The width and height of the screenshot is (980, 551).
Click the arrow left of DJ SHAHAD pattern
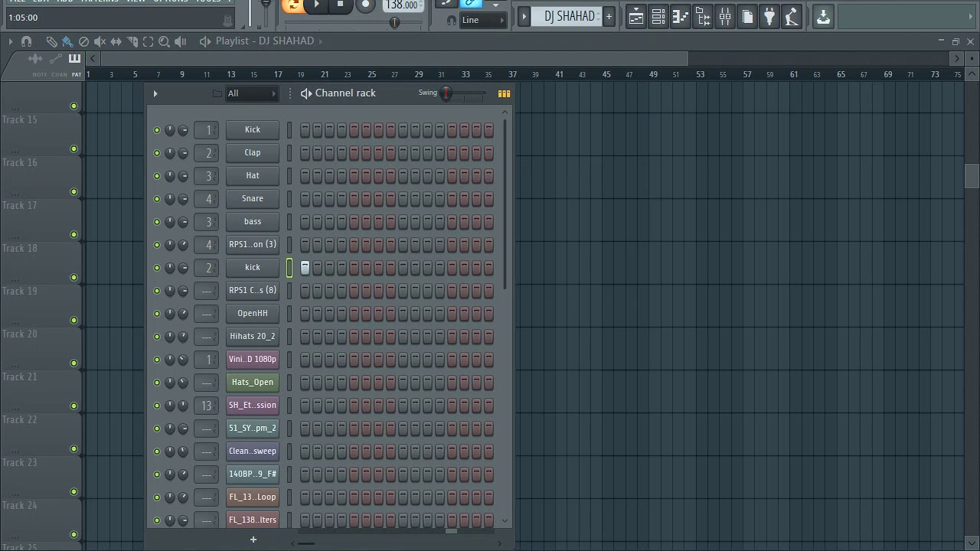(524, 16)
